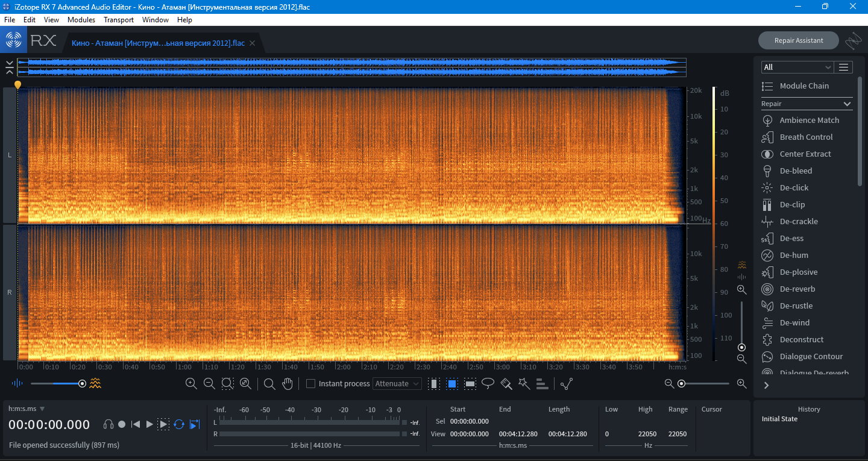Select the Time selection tool
The width and height of the screenshot is (868, 461).
click(433, 384)
